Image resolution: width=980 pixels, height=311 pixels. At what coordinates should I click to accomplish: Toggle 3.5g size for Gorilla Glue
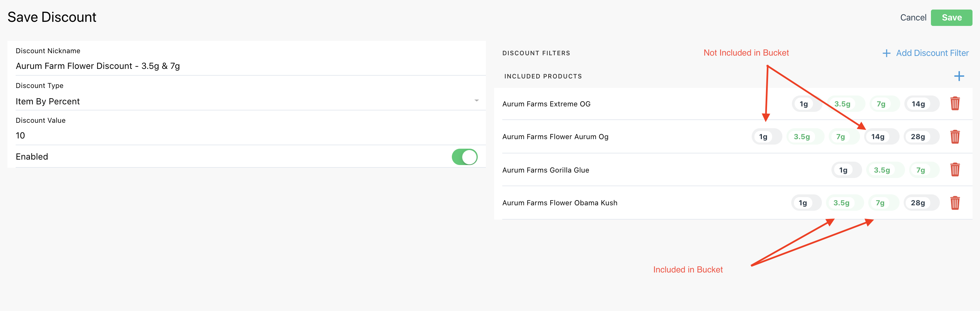[x=882, y=170]
